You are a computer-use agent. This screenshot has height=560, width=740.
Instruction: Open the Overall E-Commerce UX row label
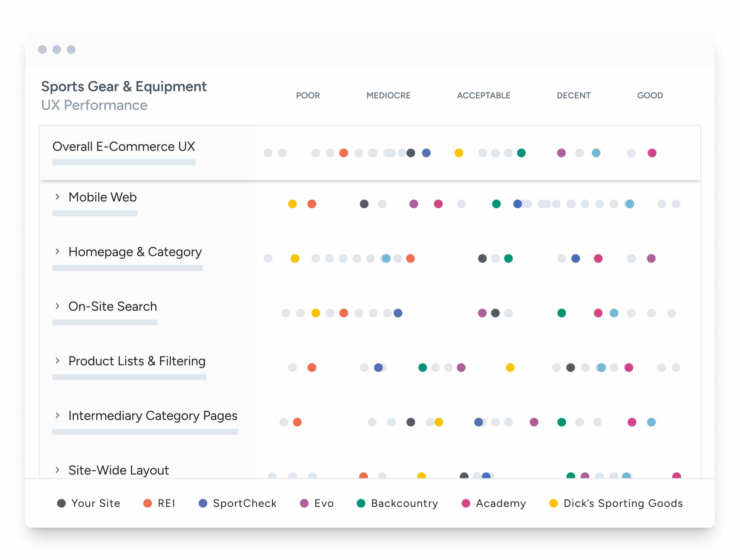pyautogui.click(x=124, y=147)
